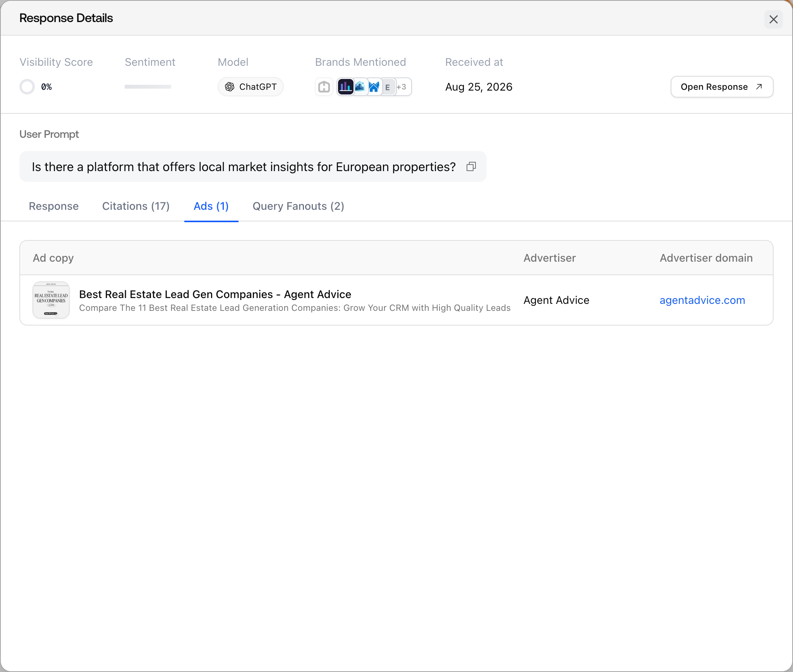Click the 'Advertiser' column header
Image resolution: width=793 pixels, height=672 pixels.
(x=549, y=258)
